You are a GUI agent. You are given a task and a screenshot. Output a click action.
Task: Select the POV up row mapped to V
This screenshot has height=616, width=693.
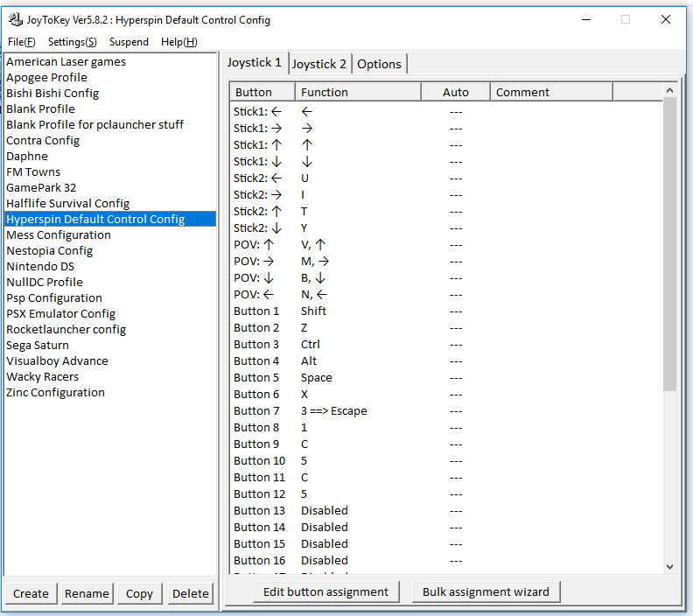(446, 245)
